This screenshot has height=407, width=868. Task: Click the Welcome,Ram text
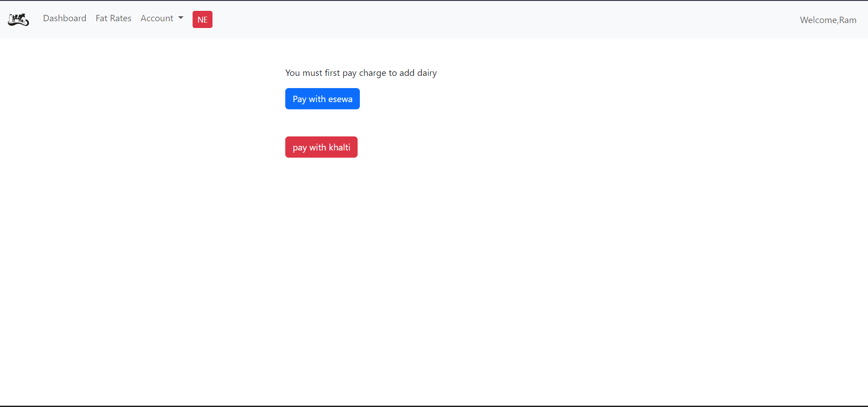click(828, 20)
